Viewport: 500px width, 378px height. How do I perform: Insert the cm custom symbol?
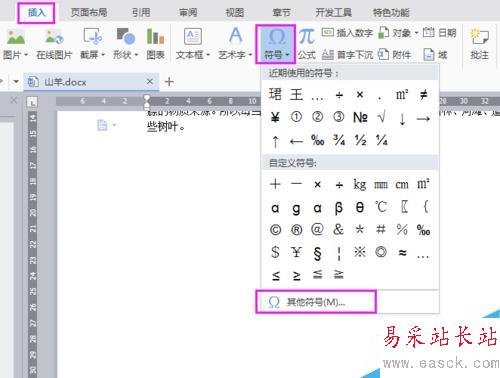click(x=402, y=184)
